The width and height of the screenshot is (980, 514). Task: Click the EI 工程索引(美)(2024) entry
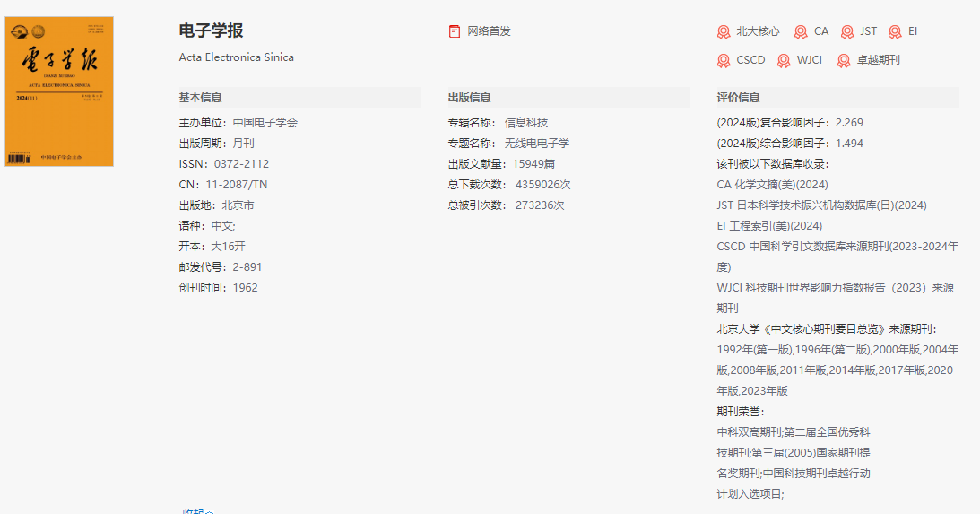coord(769,226)
